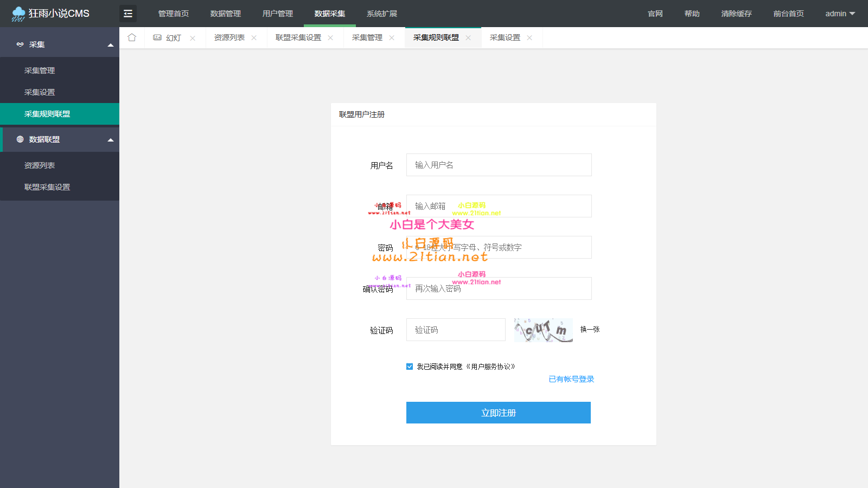Click the captcha image
The height and width of the screenshot is (488, 868).
(543, 330)
